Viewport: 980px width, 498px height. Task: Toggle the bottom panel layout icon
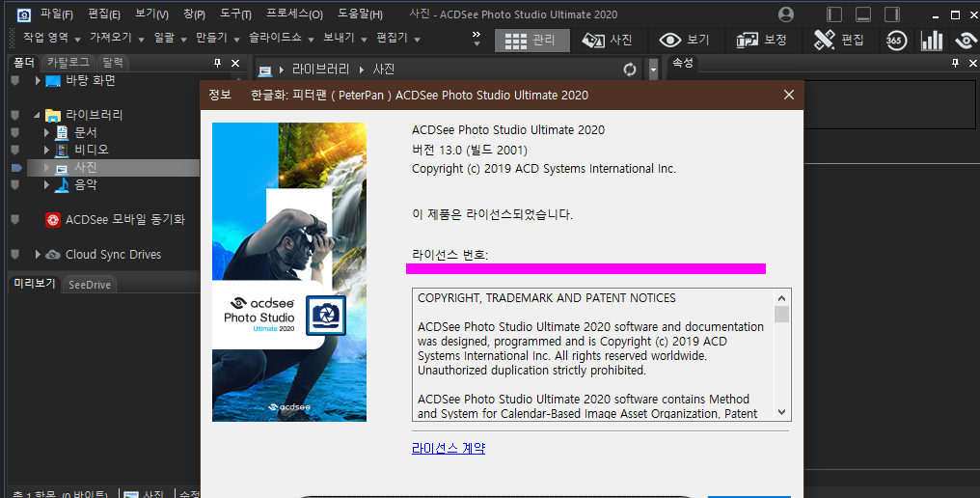[x=863, y=14]
